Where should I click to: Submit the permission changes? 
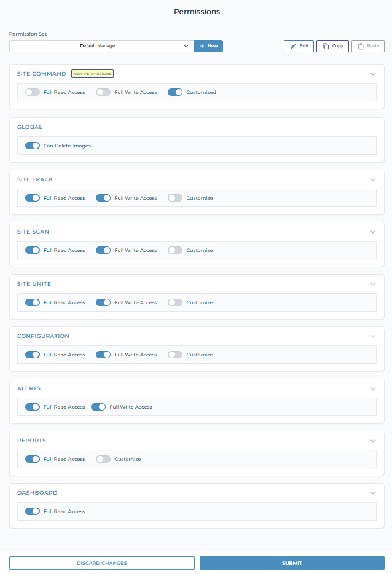(292, 563)
